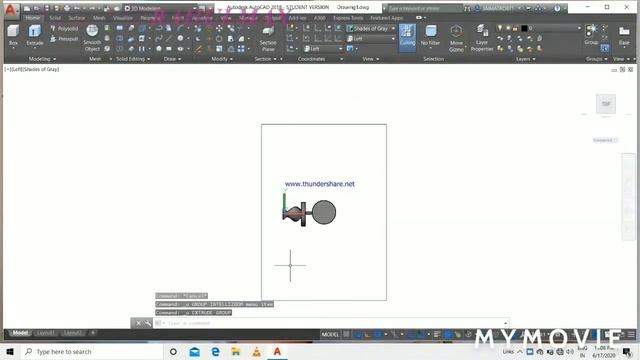Click the viewport label Shades of Gray
The image size is (640, 360).
(41, 69)
